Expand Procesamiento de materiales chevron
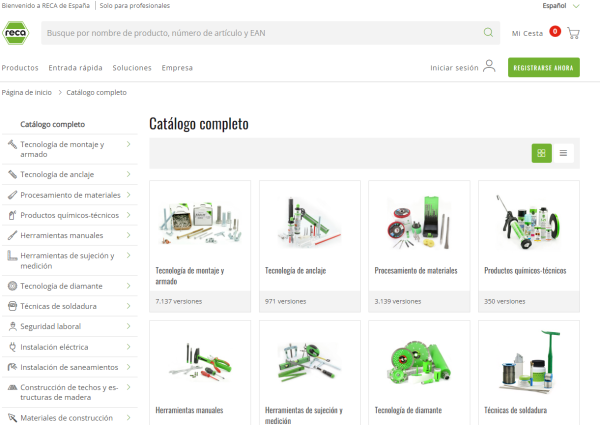The height and width of the screenshot is (425, 600). [129, 194]
